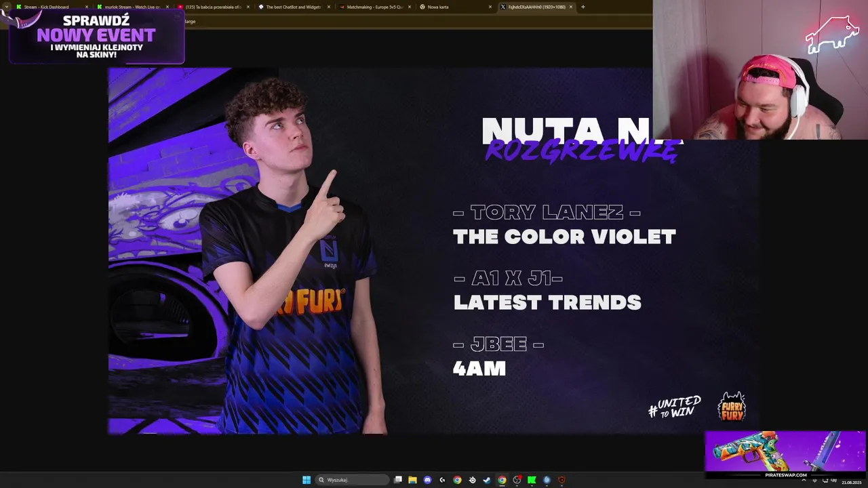This screenshot has height=488, width=868.
Task: Close the active 1920×1080 image tab
Action: (571, 7)
